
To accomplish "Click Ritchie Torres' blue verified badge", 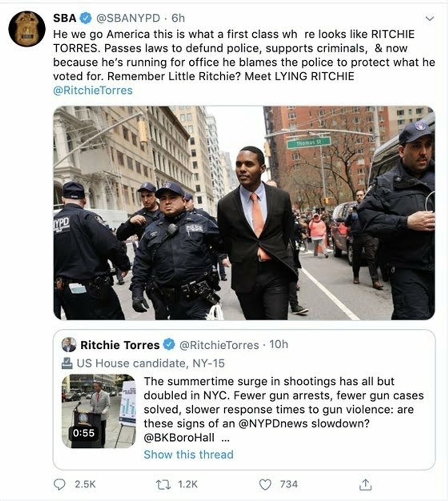I will pyautogui.click(x=169, y=345).
